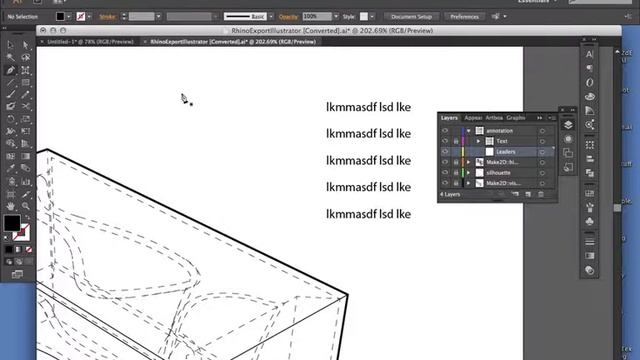Viewport: 640px width, 360px height.
Task: Expand the silhouette layer triangle
Action: pos(469,173)
